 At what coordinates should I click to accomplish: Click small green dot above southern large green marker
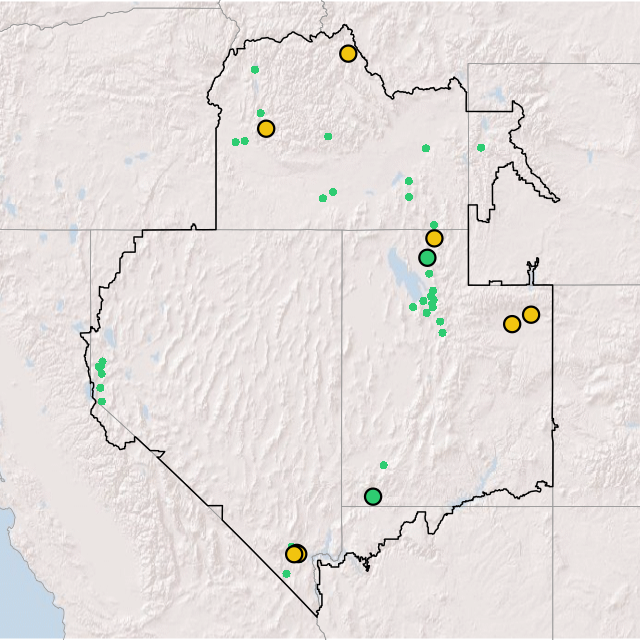pos(383,465)
